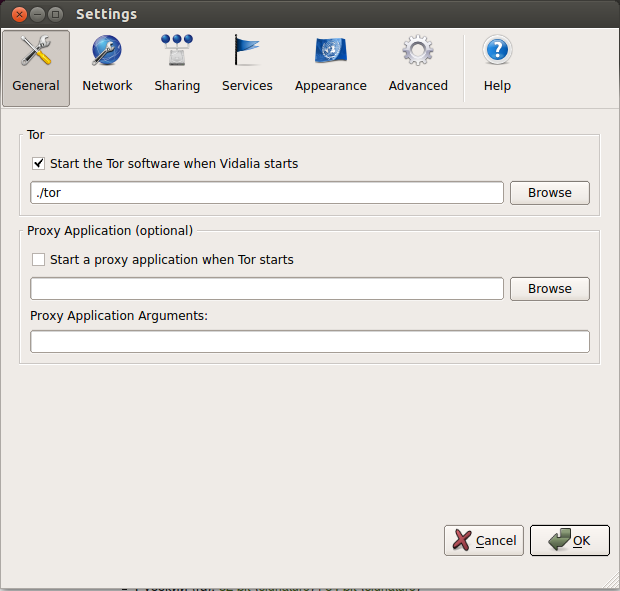Screen dimensions: 620x591
Task: Open Sharing relay settings icon
Action: click(177, 50)
